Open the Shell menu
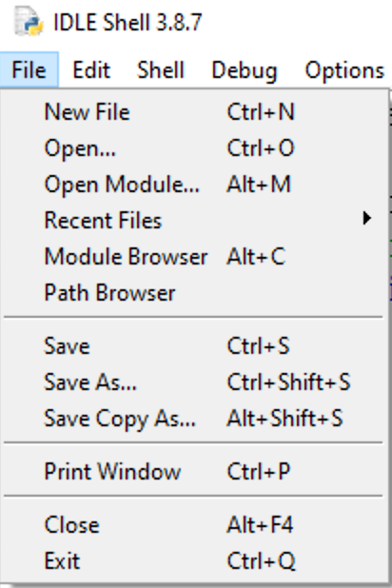Viewport: 392px width, 588px height. 161,69
